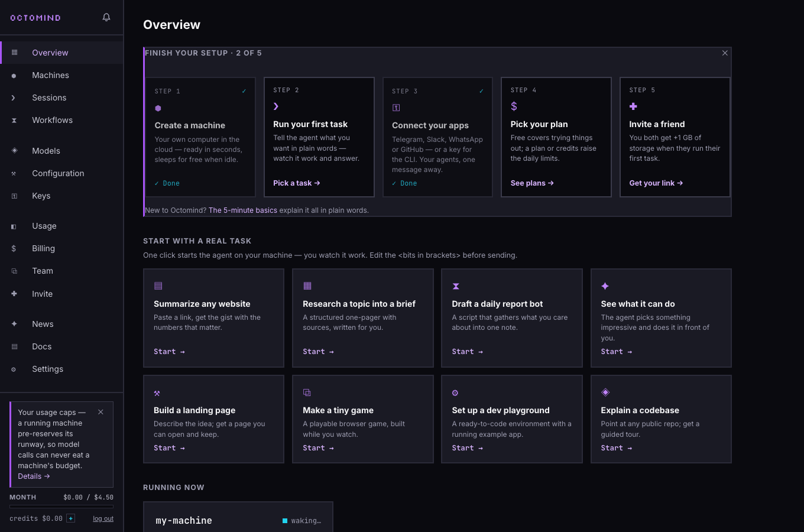Dismiss the usage caps notice
The height and width of the screenshot is (532, 804).
(100, 412)
